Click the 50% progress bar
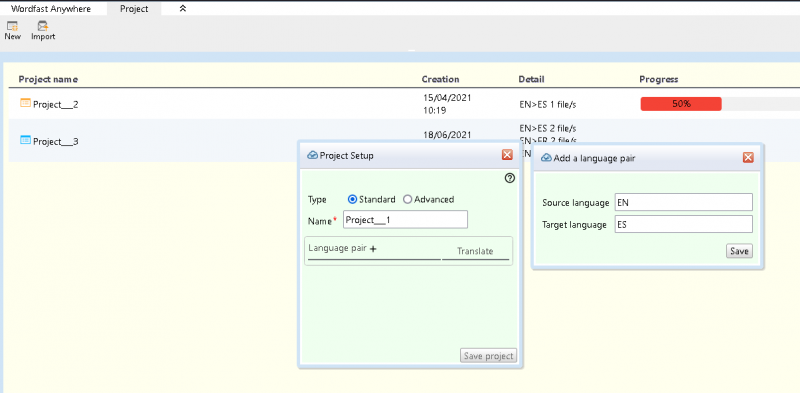Screen dimensions: 800x393 (x=681, y=104)
